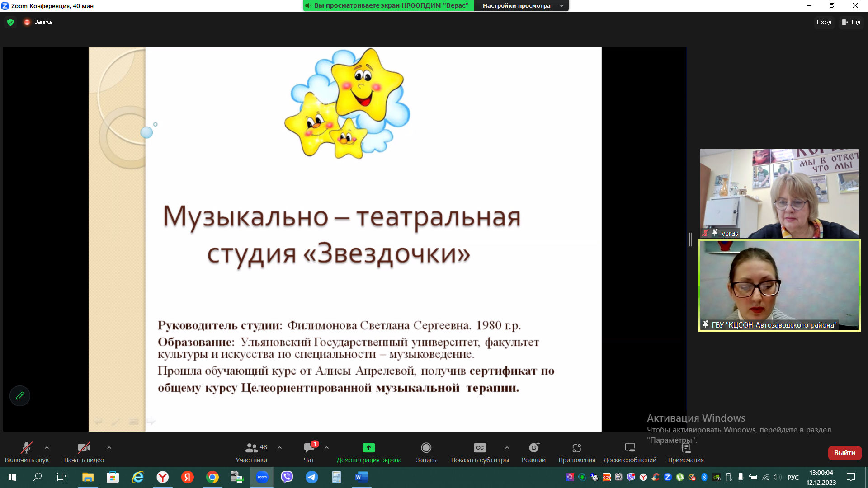Open Примечания notes
The width and height of the screenshot is (868, 488).
(x=686, y=452)
